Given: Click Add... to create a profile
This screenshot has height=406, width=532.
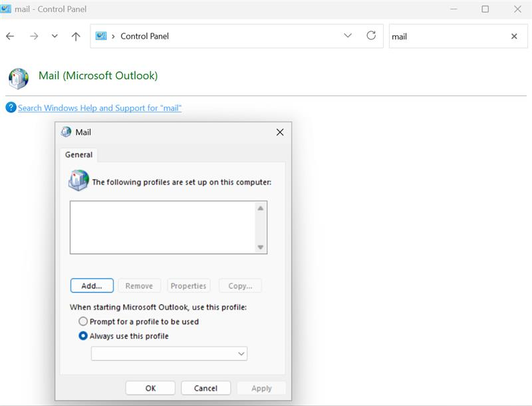Looking at the screenshot, I should click(92, 286).
